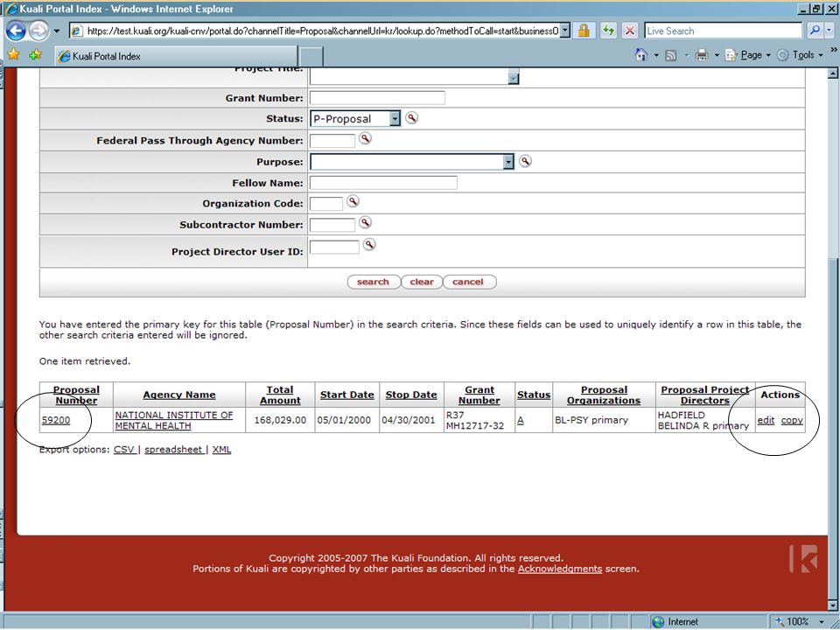Sort by the Grant Number column header
This screenshot has width=840, height=630.
pyautogui.click(x=479, y=395)
